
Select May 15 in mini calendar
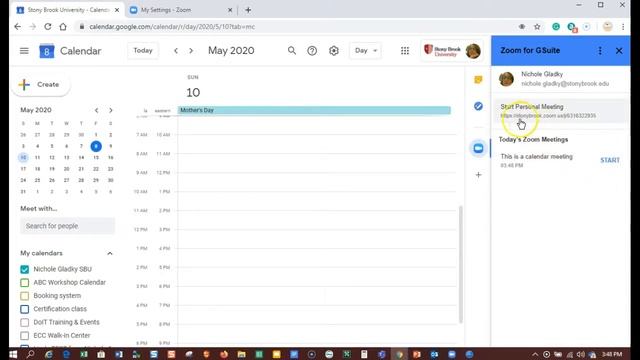(96, 158)
